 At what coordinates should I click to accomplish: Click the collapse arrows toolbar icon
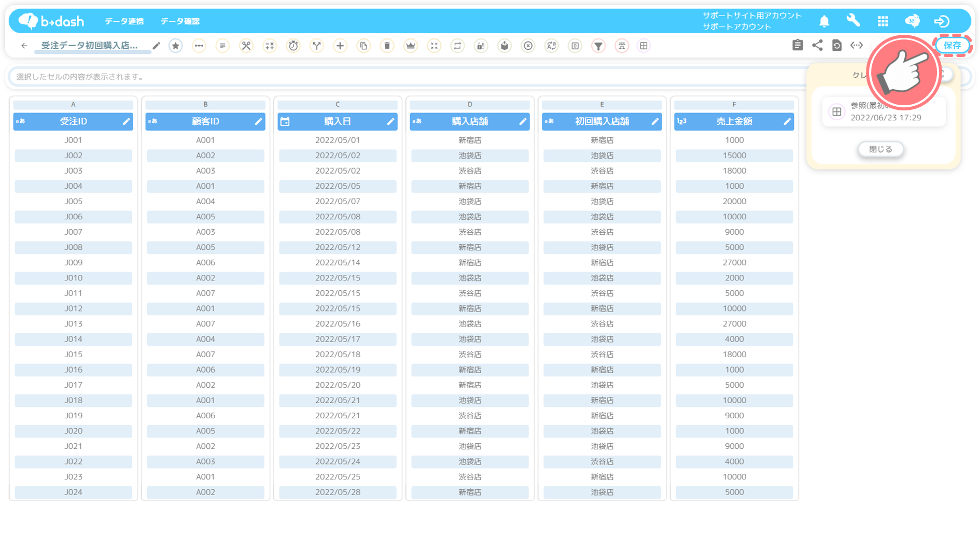click(x=434, y=46)
